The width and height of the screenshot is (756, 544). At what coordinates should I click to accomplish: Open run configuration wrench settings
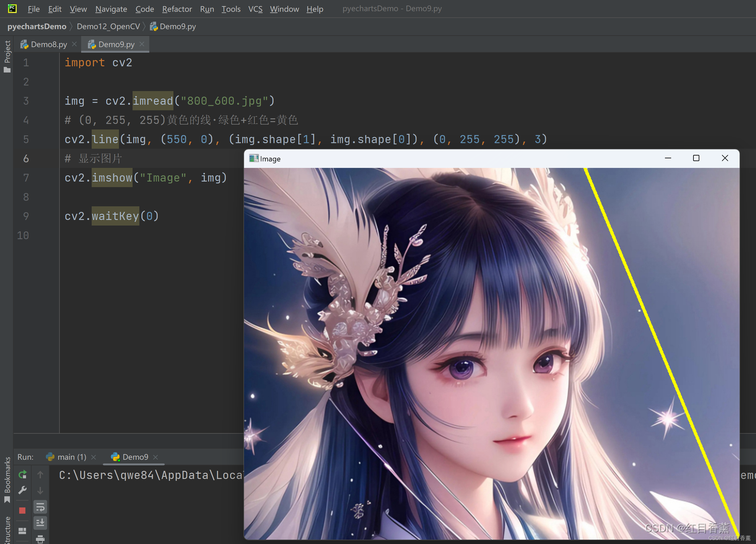pyautogui.click(x=22, y=490)
